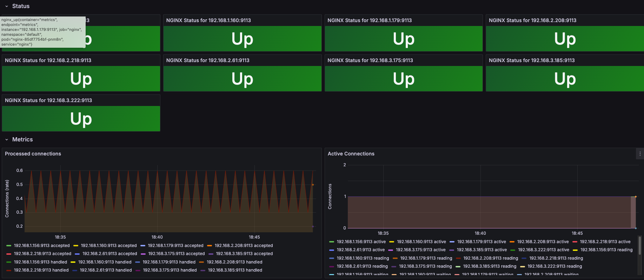644x280 pixels.
Task: Click the Up value for 192.168.3.175:9113
Action: point(404,79)
